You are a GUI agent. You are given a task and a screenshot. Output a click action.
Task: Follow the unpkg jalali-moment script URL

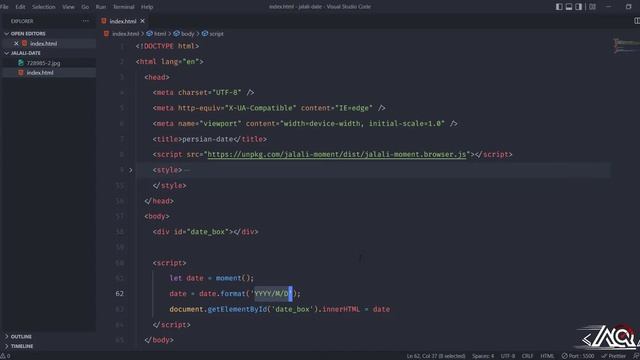[337, 154]
